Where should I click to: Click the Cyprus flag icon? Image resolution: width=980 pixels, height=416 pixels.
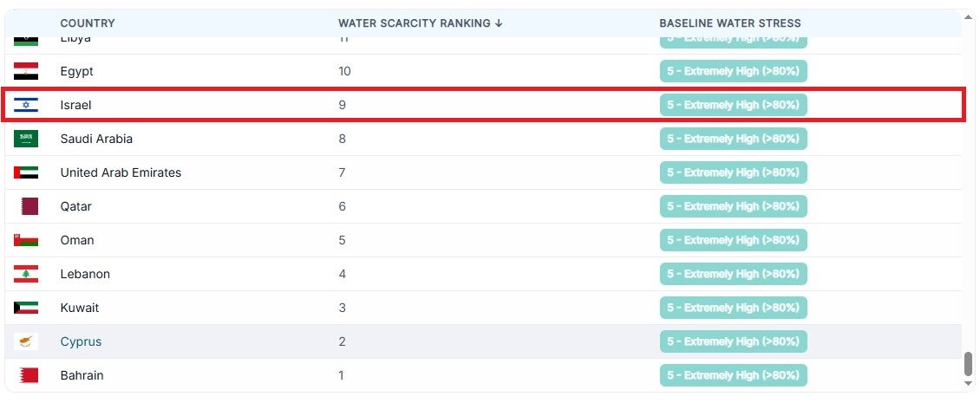pyautogui.click(x=26, y=341)
